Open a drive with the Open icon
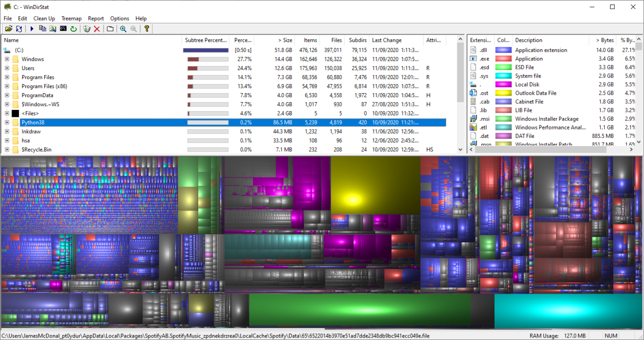The width and height of the screenshot is (644, 340). point(9,29)
